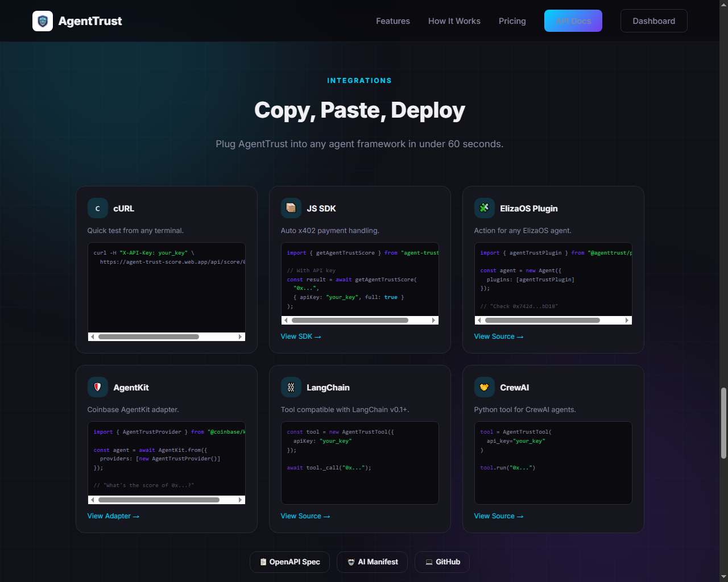Screen dimensions: 728x582
Task: Click the AgentKit code horizontal scrollbar thumb
Action: coord(159,500)
